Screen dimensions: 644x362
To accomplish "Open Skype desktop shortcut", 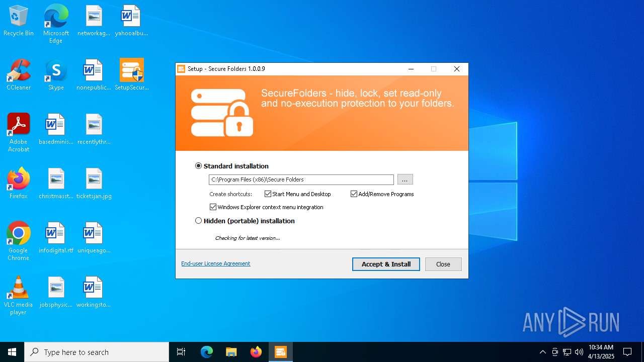I will click(x=56, y=75).
